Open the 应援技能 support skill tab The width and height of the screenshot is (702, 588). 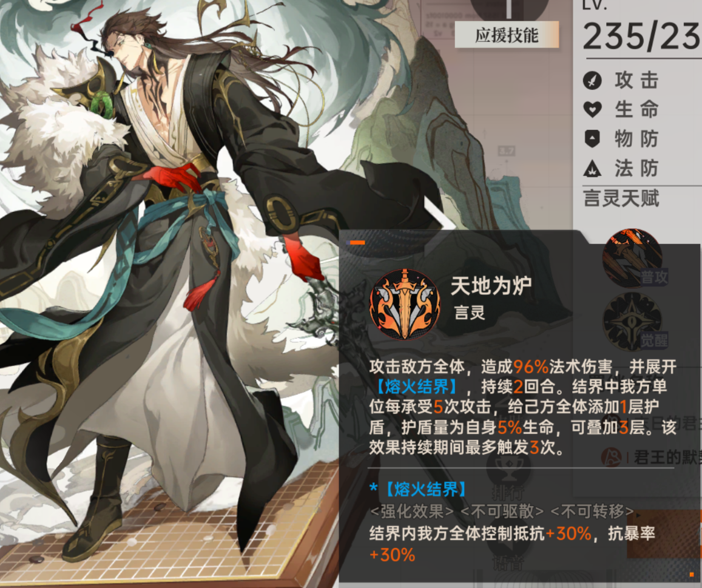(x=507, y=35)
